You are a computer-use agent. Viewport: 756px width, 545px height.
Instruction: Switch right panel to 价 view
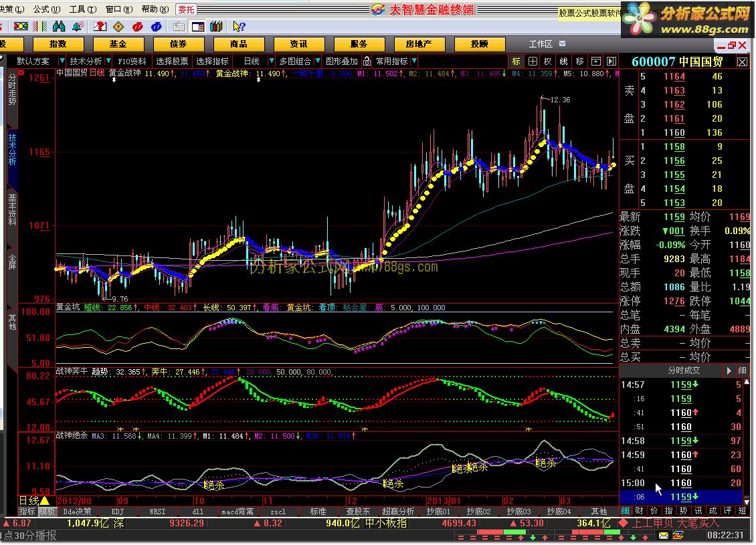click(x=654, y=511)
